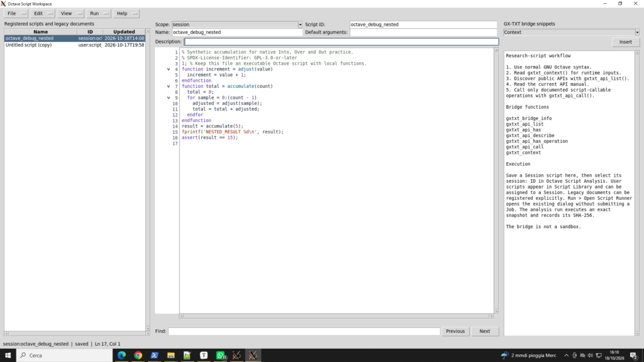
Task: Open Google Chrome from the taskbar
Action: [138, 356]
